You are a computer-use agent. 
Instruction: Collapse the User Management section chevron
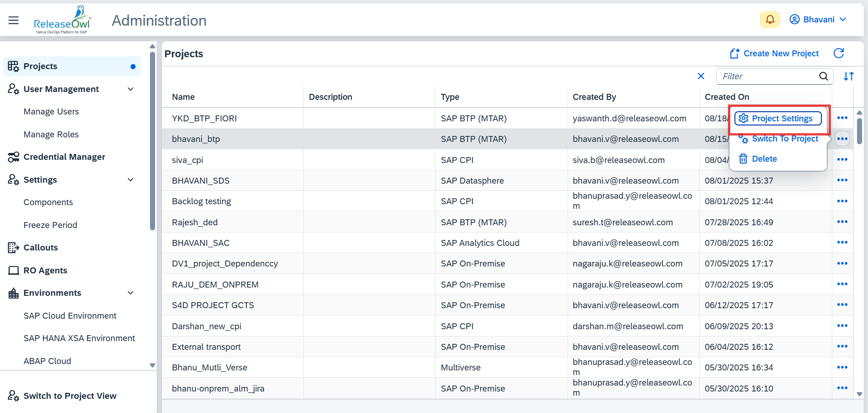[x=130, y=89]
